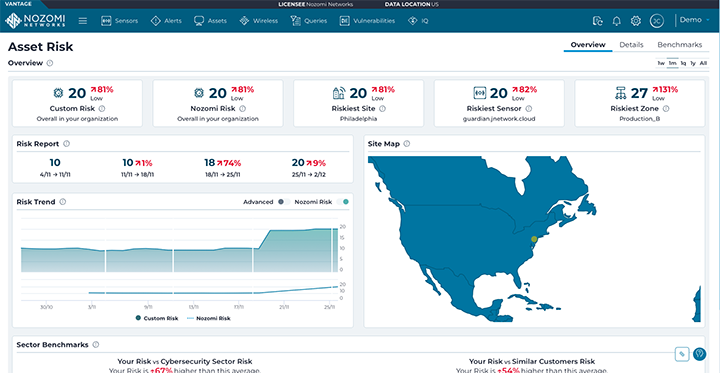720x373 pixels.
Task: Open the Alerts page link
Action: point(166,21)
